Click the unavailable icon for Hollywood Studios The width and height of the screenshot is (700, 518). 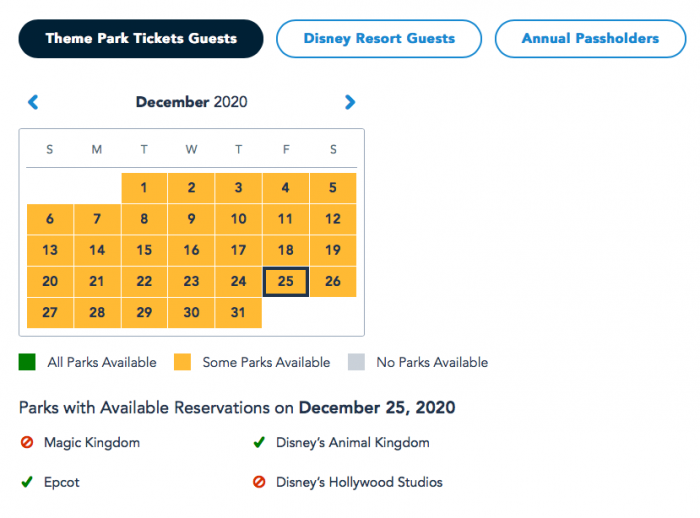point(259,482)
